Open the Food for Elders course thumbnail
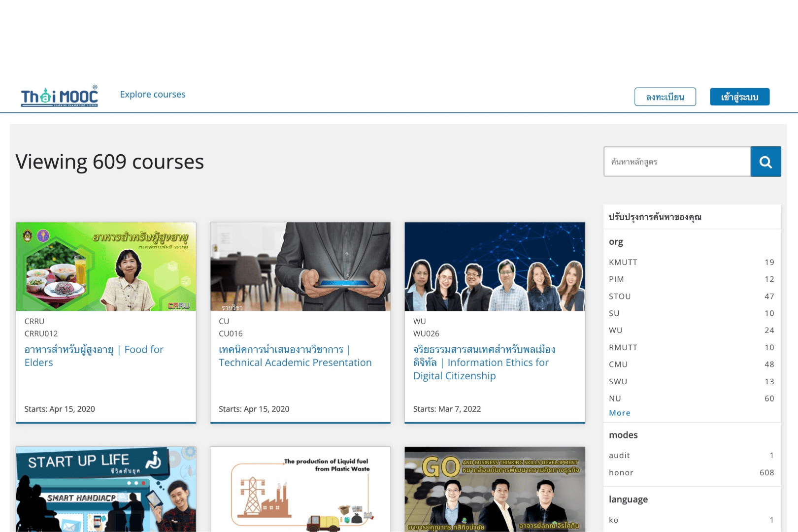This screenshot has width=798, height=532. click(106, 266)
